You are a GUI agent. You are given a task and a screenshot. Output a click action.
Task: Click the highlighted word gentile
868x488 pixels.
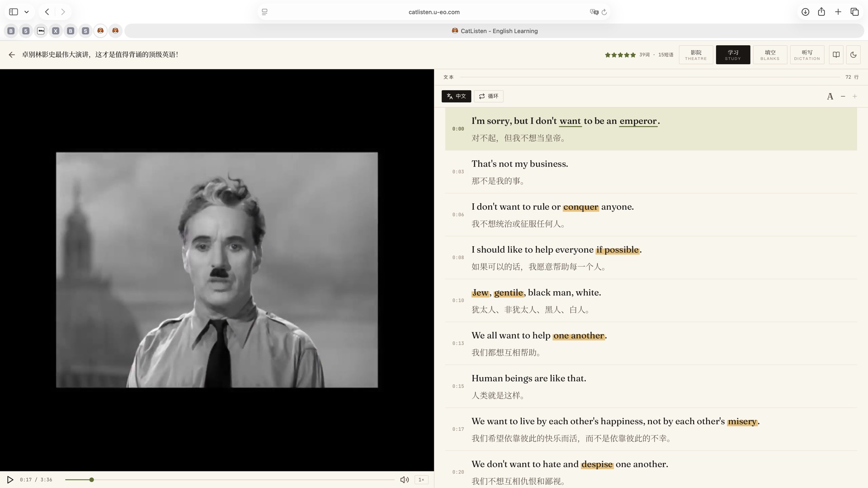pyautogui.click(x=509, y=293)
